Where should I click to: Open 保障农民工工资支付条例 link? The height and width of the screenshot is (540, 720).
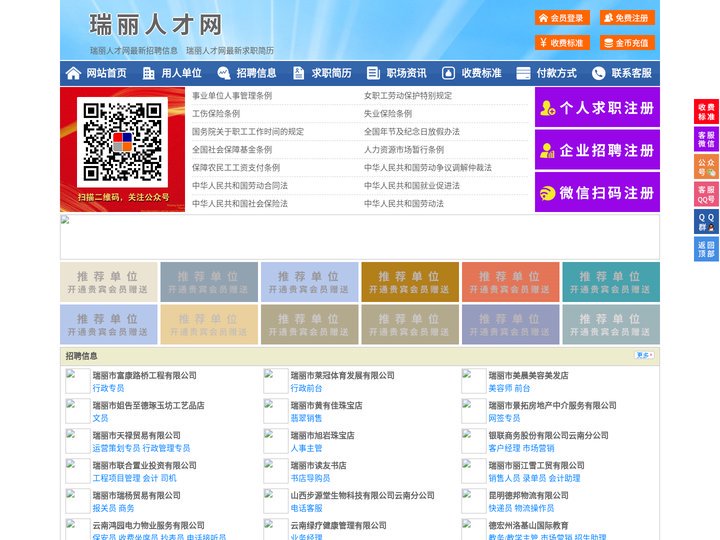click(x=236, y=167)
